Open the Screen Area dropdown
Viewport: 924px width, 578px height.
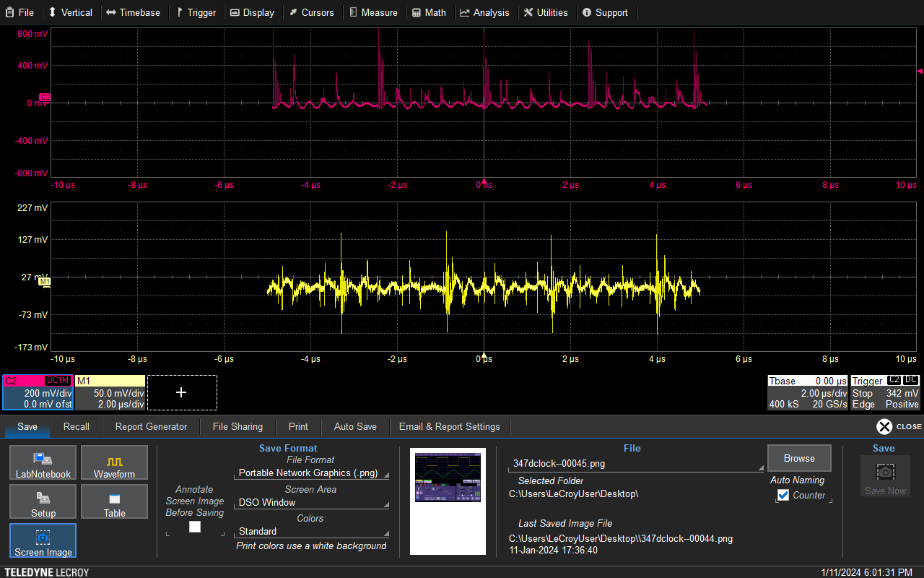coord(312,502)
